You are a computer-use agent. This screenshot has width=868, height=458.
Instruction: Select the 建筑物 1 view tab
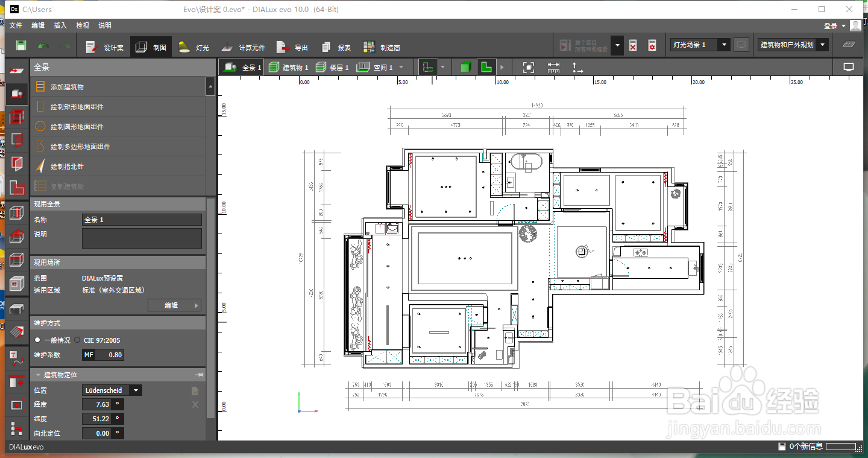point(288,68)
